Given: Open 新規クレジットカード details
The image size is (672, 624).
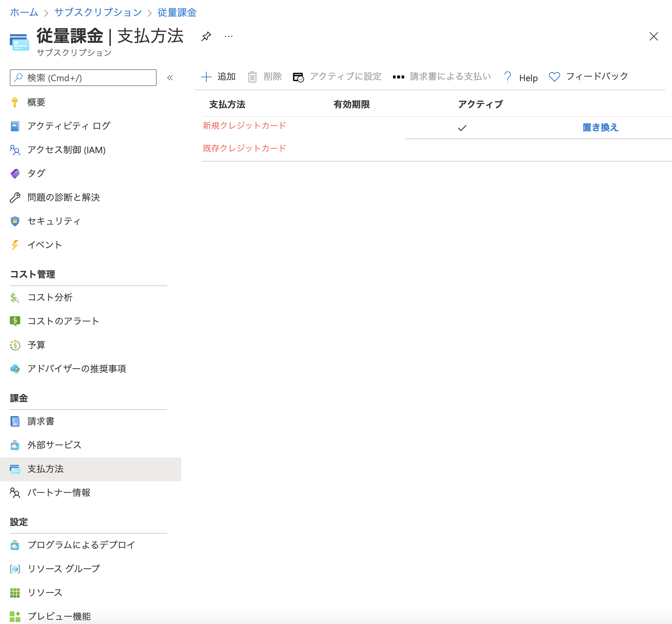Looking at the screenshot, I should click(244, 125).
